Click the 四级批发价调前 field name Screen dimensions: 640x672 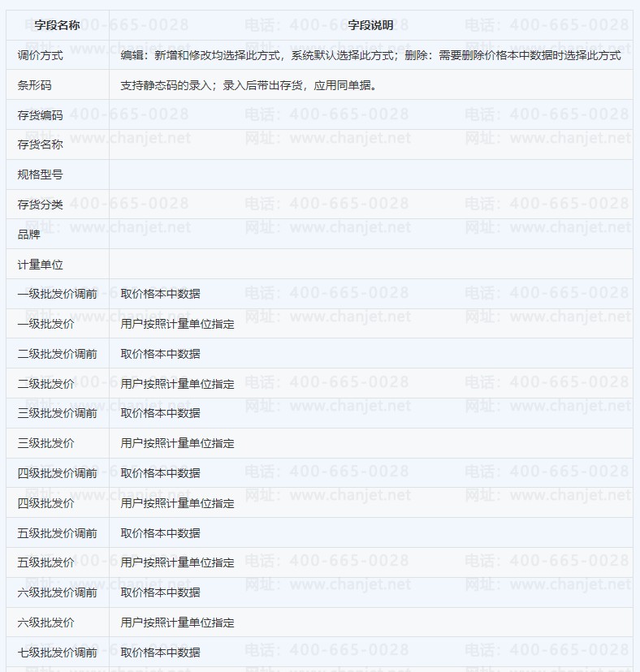(58, 473)
